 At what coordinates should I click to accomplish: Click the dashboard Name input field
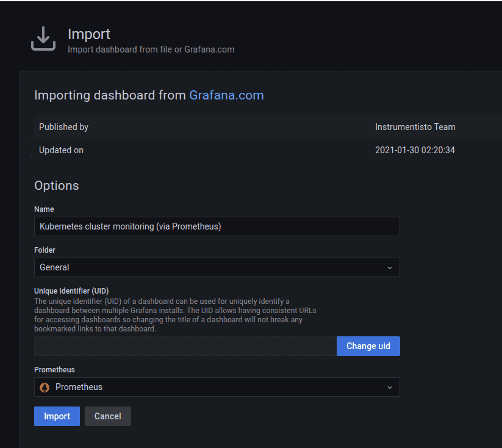click(x=217, y=226)
